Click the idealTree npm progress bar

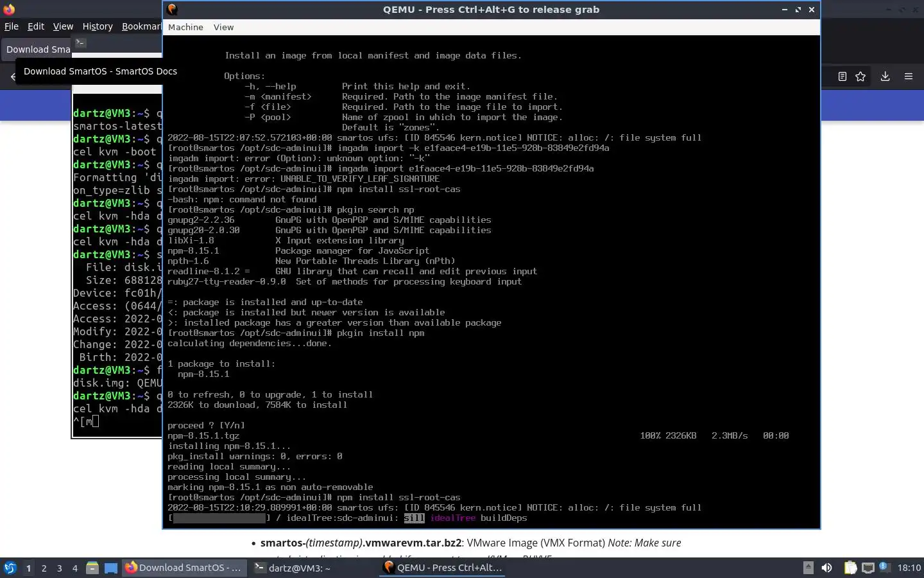click(219, 518)
